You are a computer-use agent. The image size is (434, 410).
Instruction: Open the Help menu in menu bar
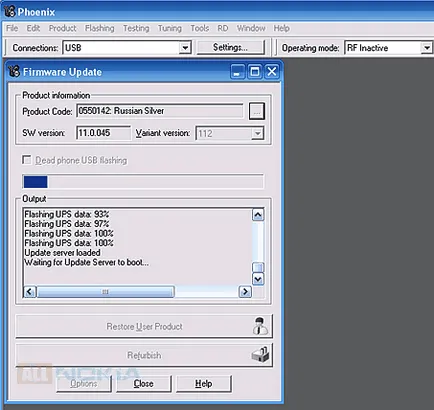282,28
